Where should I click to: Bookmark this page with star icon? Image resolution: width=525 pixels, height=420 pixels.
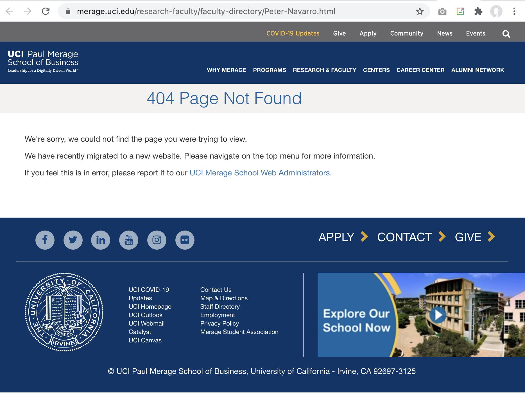pyautogui.click(x=420, y=12)
